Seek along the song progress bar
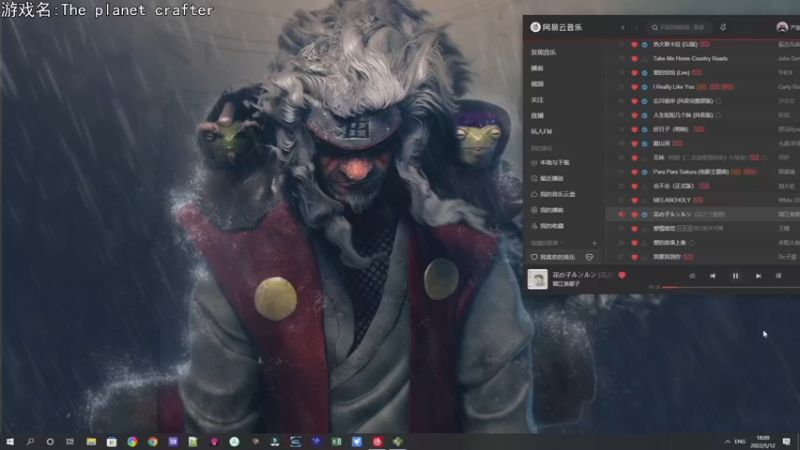This screenshot has width=800, height=450. click(731, 287)
